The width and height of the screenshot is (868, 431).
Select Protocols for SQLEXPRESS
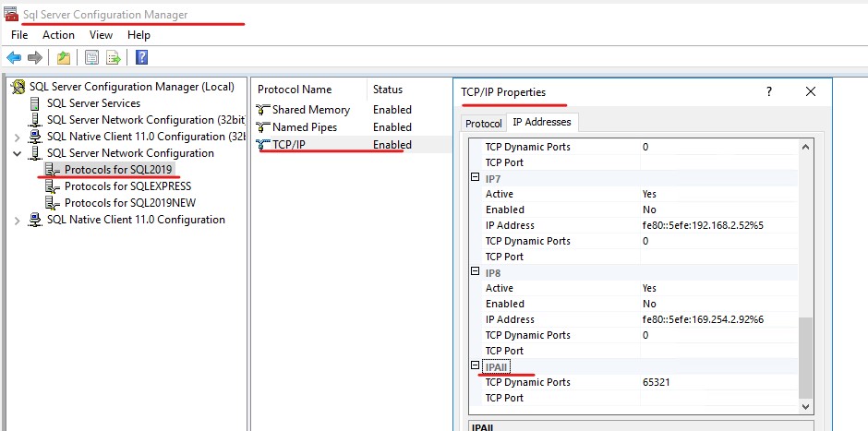pyautogui.click(x=127, y=186)
